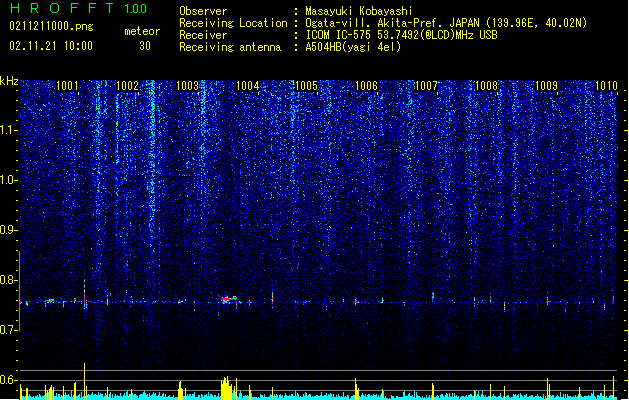Select the file name 0211211000.png

(x=51, y=26)
